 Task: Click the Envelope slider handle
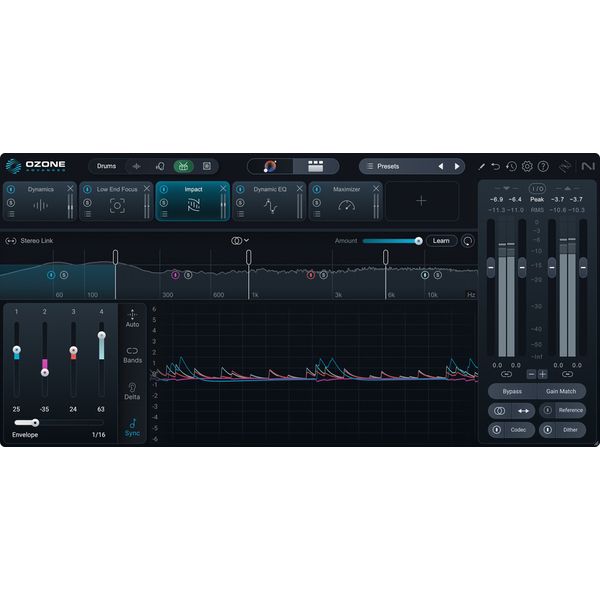point(35,422)
